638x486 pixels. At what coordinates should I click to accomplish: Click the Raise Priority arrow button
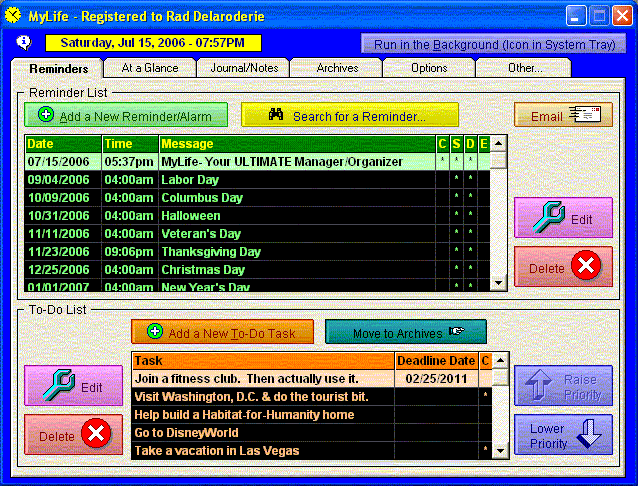point(563,385)
